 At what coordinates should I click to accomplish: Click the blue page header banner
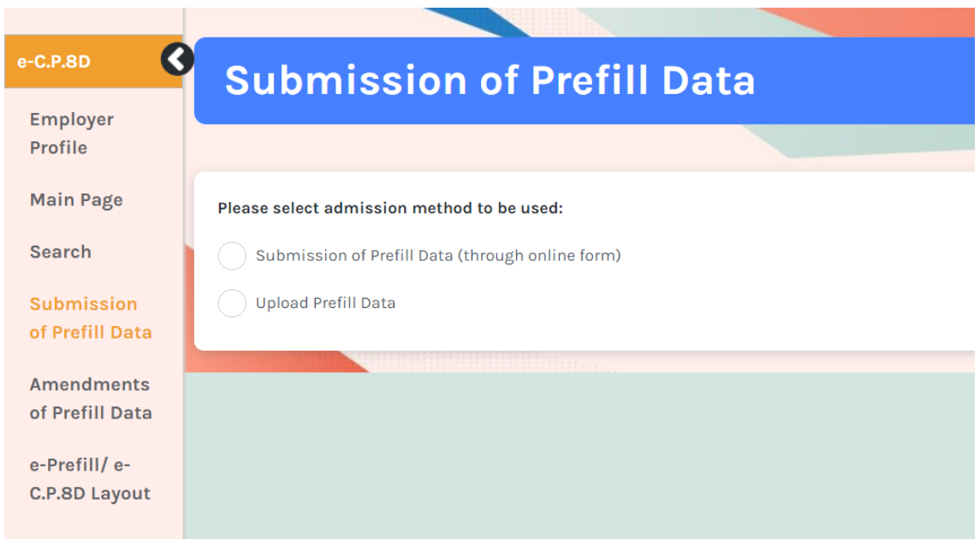click(856, 80)
